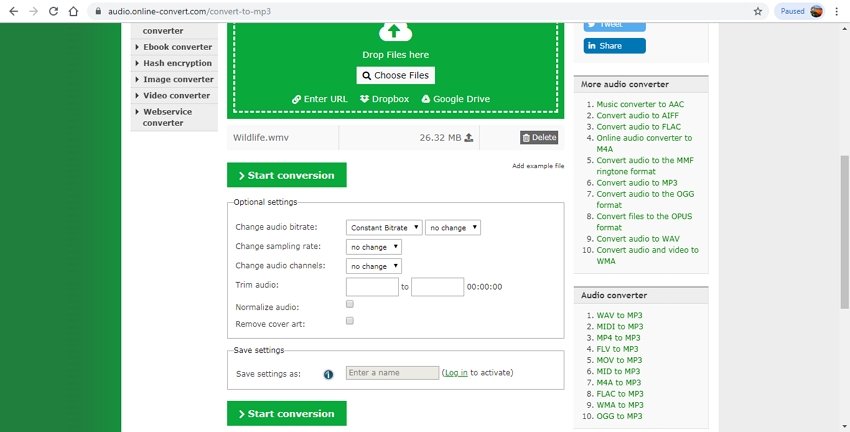Open sampling rate dropdown
Screen dimensions: 850x432
pos(374,247)
